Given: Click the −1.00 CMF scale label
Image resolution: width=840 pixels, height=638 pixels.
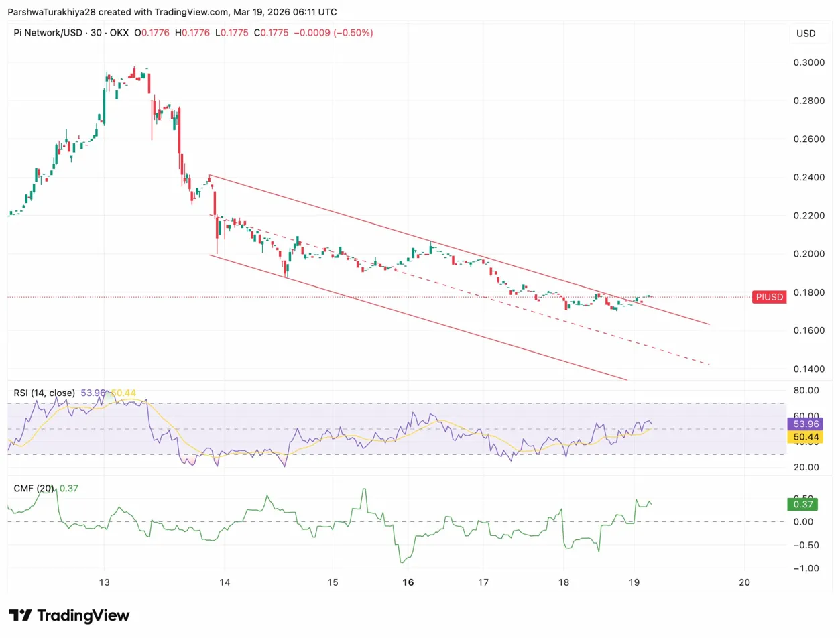Looking at the screenshot, I should point(806,568).
